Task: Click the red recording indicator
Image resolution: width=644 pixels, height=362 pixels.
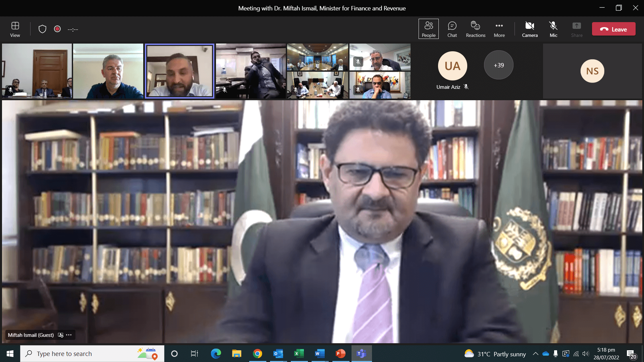Action: tap(57, 29)
